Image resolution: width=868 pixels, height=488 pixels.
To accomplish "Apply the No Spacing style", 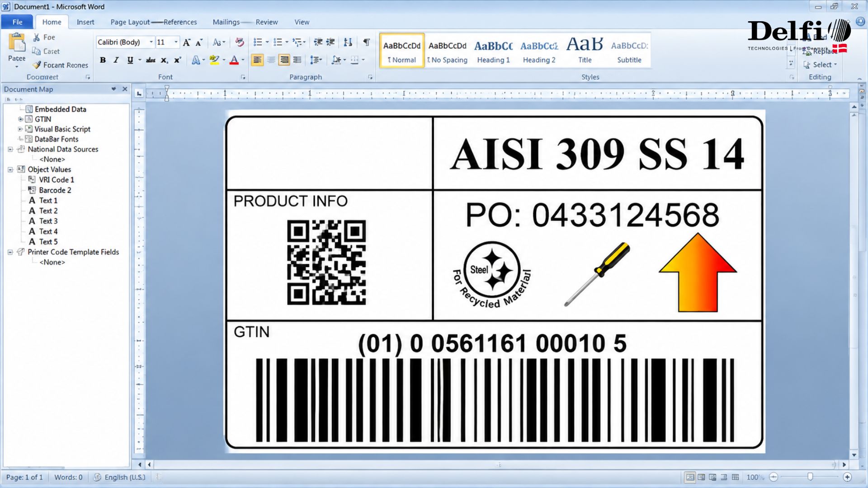I will (448, 51).
